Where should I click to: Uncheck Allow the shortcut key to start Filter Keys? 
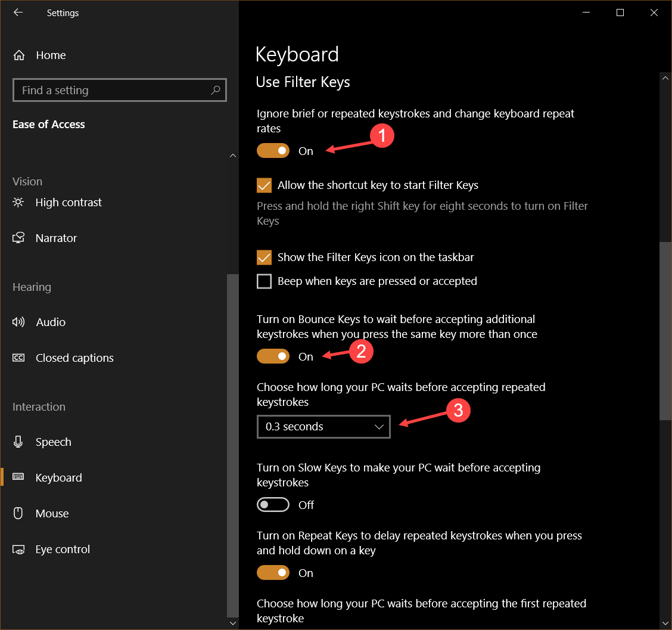[x=264, y=185]
